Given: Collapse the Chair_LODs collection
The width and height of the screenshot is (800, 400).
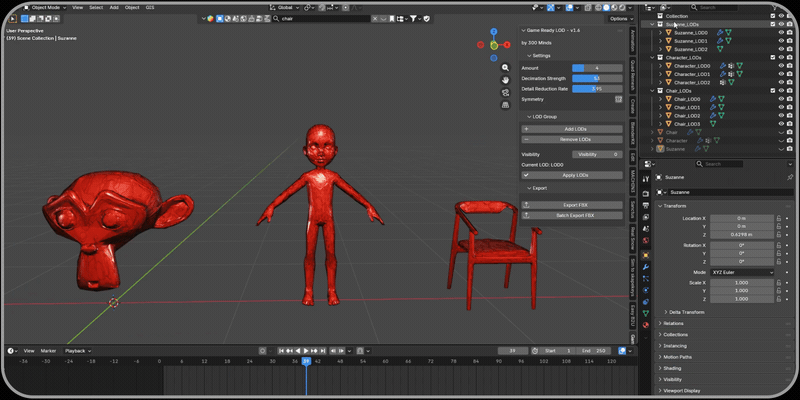Looking at the screenshot, I should point(653,91).
